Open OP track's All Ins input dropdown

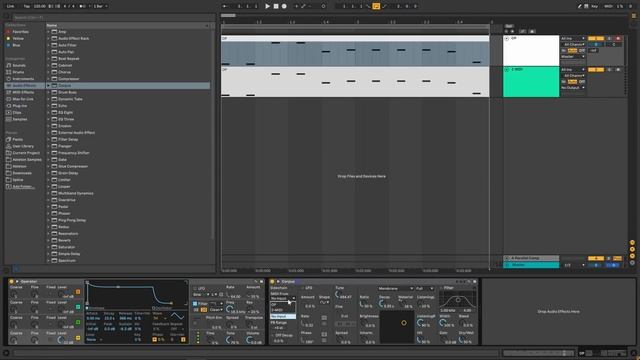573,38
